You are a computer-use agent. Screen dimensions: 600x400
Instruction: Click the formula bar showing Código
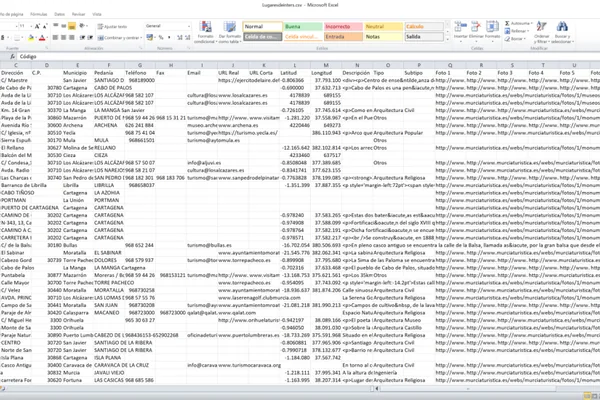(x=306, y=57)
